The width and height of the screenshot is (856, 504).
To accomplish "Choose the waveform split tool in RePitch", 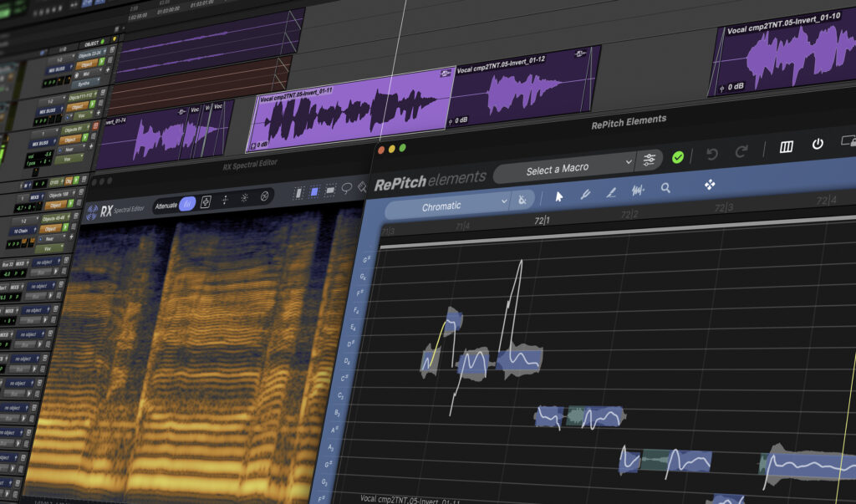I will 638,190.
